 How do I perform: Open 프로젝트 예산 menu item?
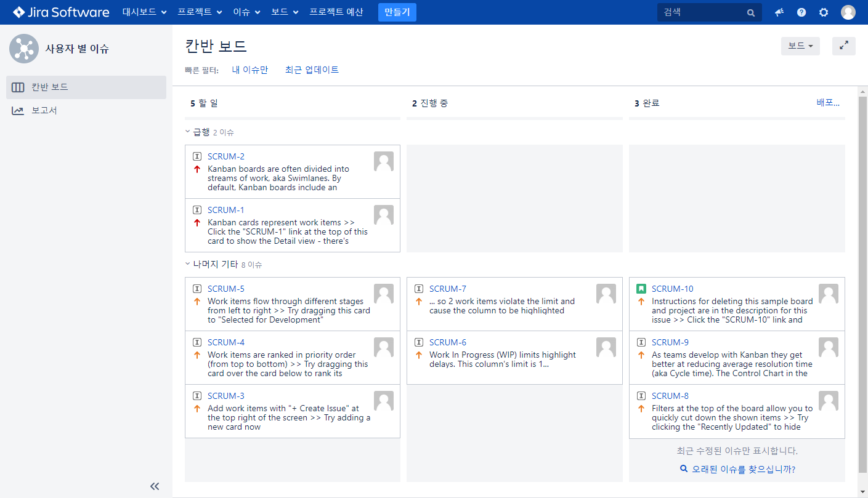point(336,12)
